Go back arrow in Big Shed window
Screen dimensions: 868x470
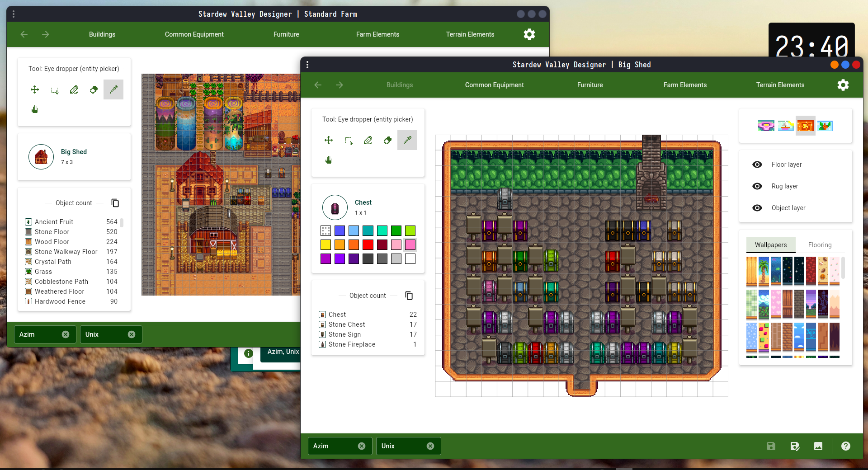(318, 85)
